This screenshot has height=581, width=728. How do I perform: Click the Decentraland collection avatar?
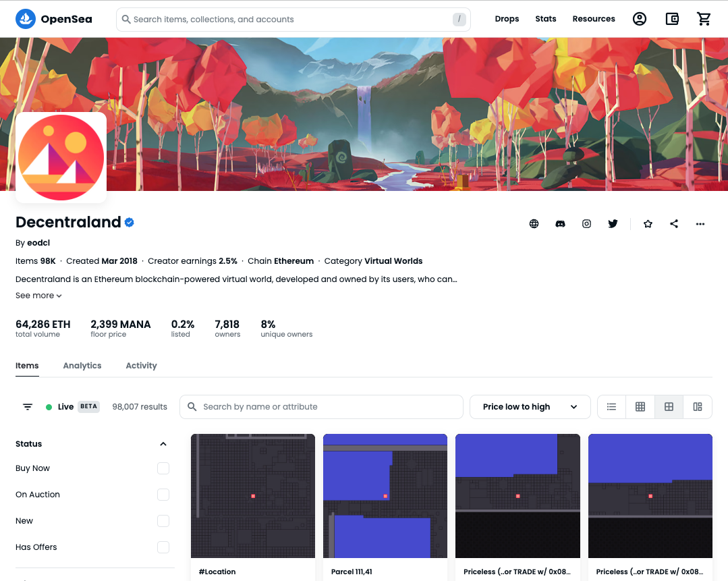tap(61, 157)
